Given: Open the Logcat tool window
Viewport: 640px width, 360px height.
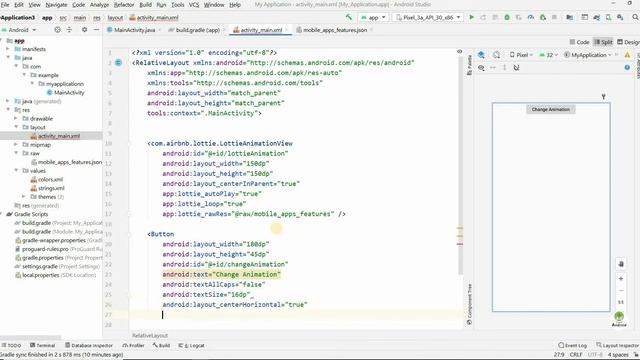Looking at the screenshot, I should click(191, 345).
